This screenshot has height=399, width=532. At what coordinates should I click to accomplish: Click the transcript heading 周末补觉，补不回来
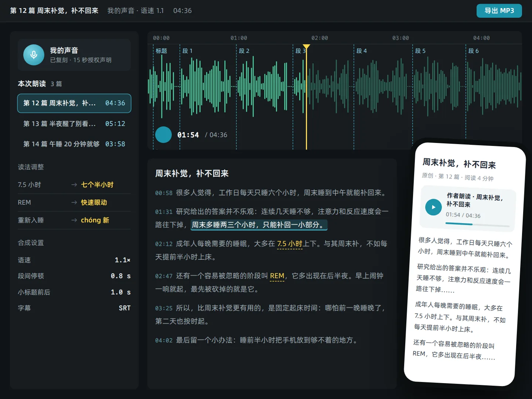pos(192,174)
